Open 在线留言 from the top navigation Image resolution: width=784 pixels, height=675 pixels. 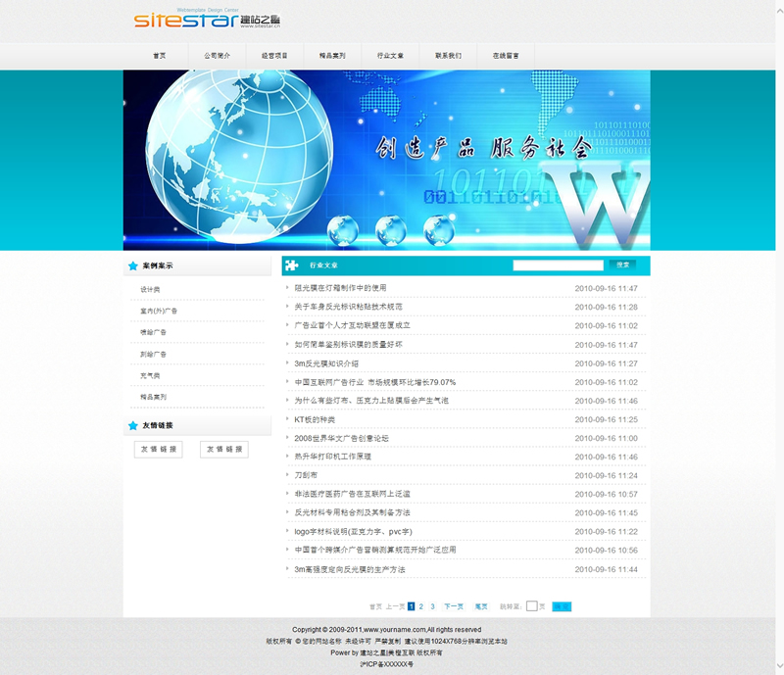pos(506,56)
